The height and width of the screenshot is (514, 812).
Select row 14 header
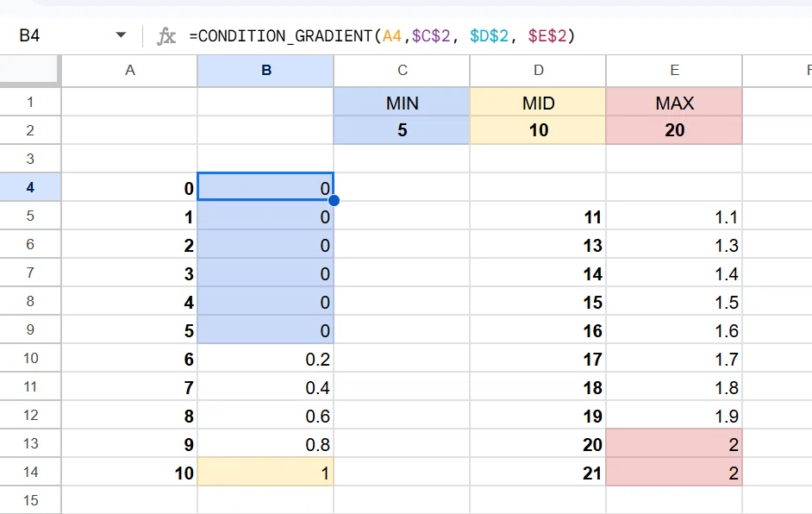coord(30,472)
